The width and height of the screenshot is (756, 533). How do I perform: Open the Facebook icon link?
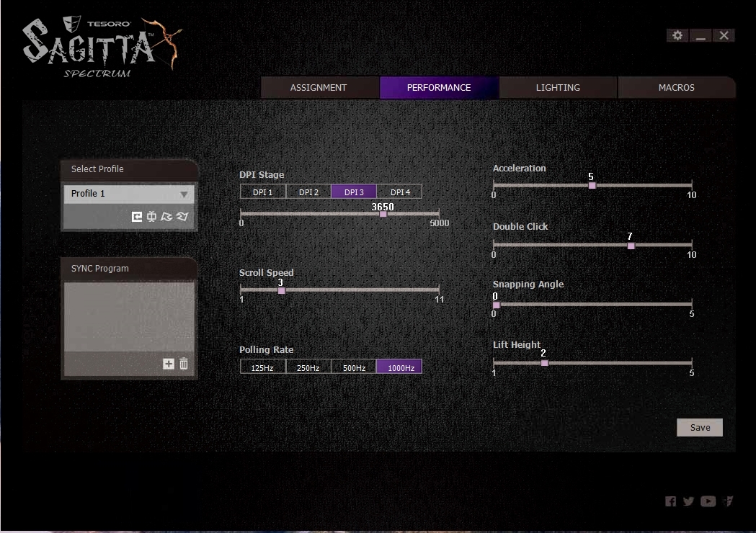[x=671, y=502]
